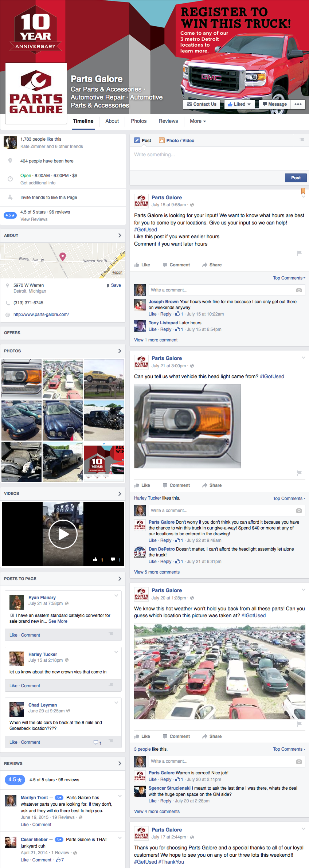Image resolution: width=309 pixels, height=868 pixels.
Task: Open Top Comments sorting on the hours post
Action: tap(289, 278)
